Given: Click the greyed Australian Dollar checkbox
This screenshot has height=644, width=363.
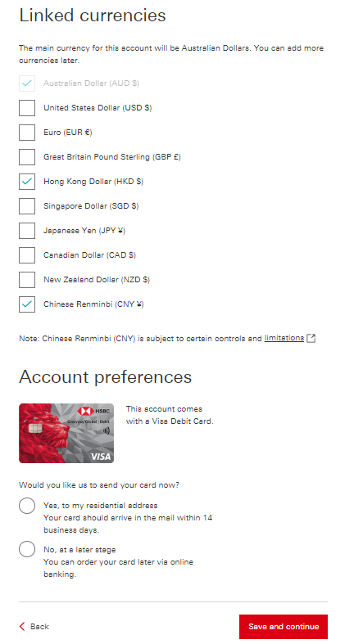Looking at the screenshot, I should [27, 83].
